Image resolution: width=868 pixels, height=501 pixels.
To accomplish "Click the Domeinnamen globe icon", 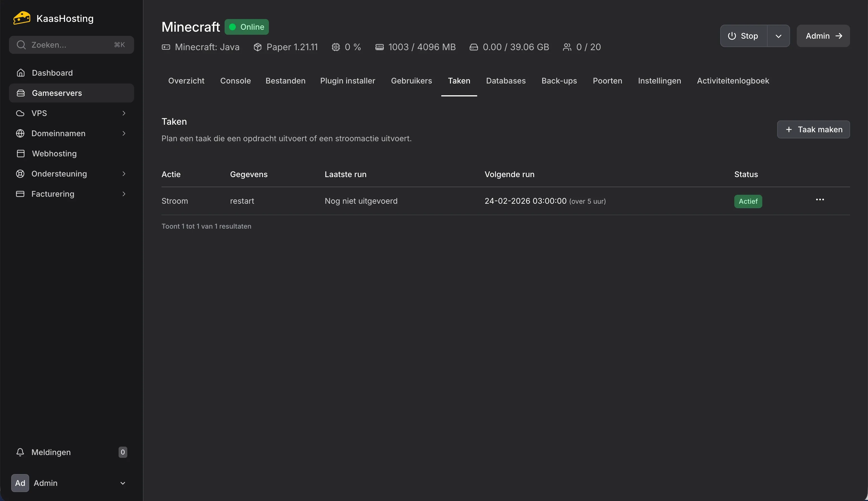I will (20, 133).
